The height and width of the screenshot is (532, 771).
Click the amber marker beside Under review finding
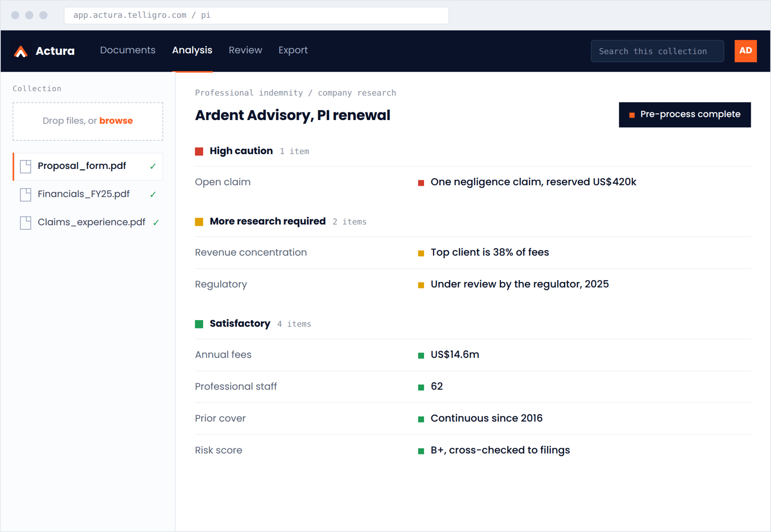[x=421, y=286]
